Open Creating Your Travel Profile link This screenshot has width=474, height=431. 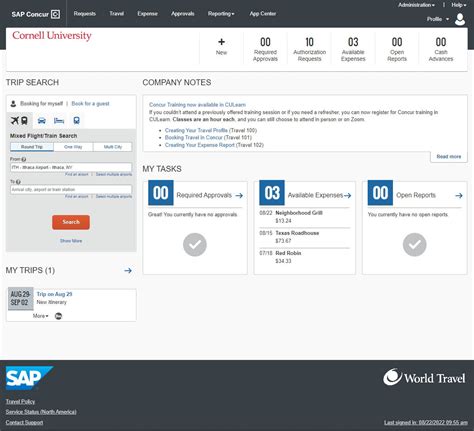(x=196, y=130)
